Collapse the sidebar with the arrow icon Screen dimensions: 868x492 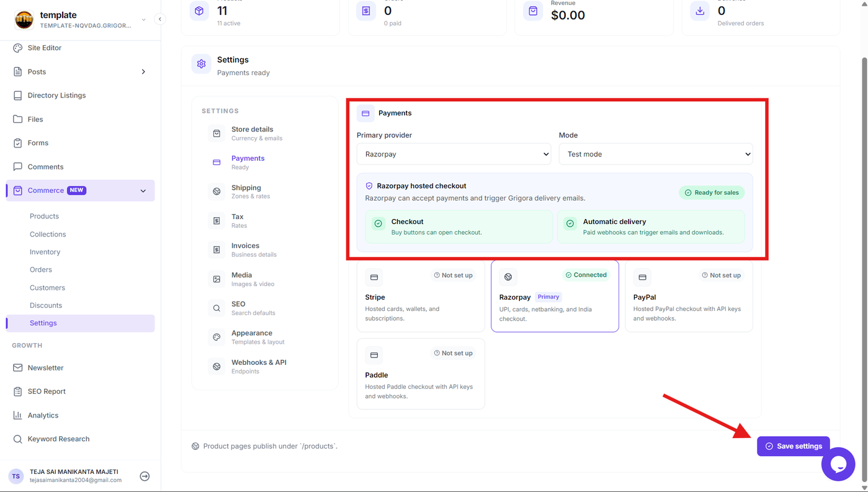[x=160, y=19]
